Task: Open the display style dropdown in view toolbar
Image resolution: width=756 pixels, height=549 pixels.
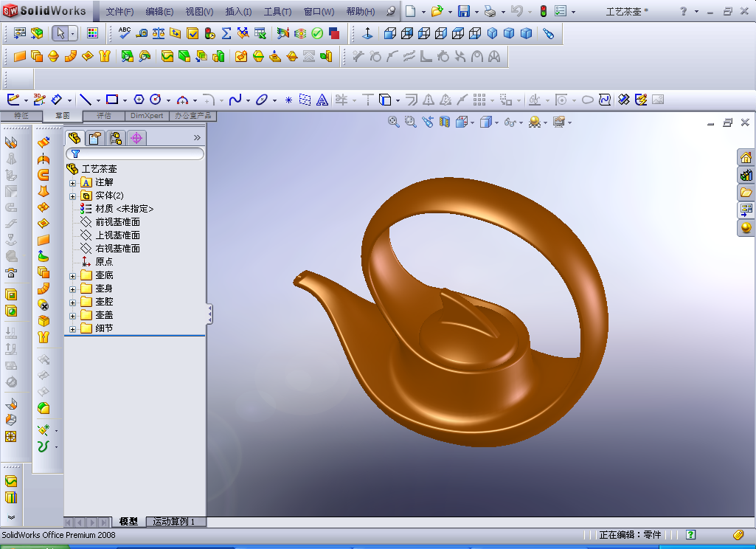Action: click(496, 123)
